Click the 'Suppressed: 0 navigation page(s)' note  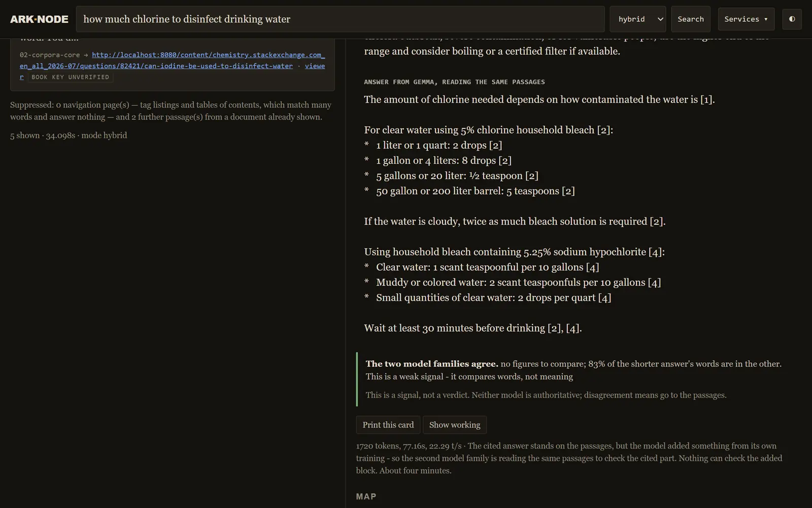click(x=171, y=111)
